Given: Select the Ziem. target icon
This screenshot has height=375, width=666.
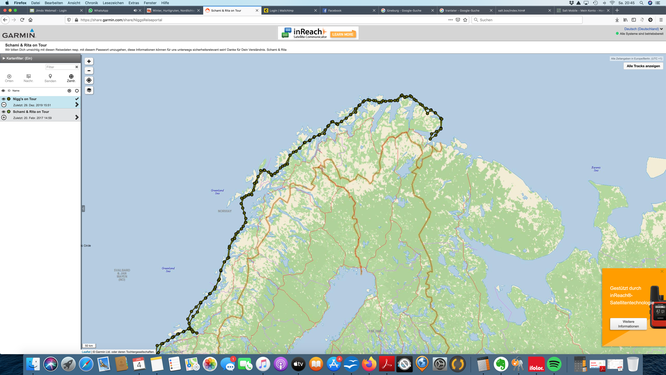Looking at the screenshot, I should tap(71, 78).
